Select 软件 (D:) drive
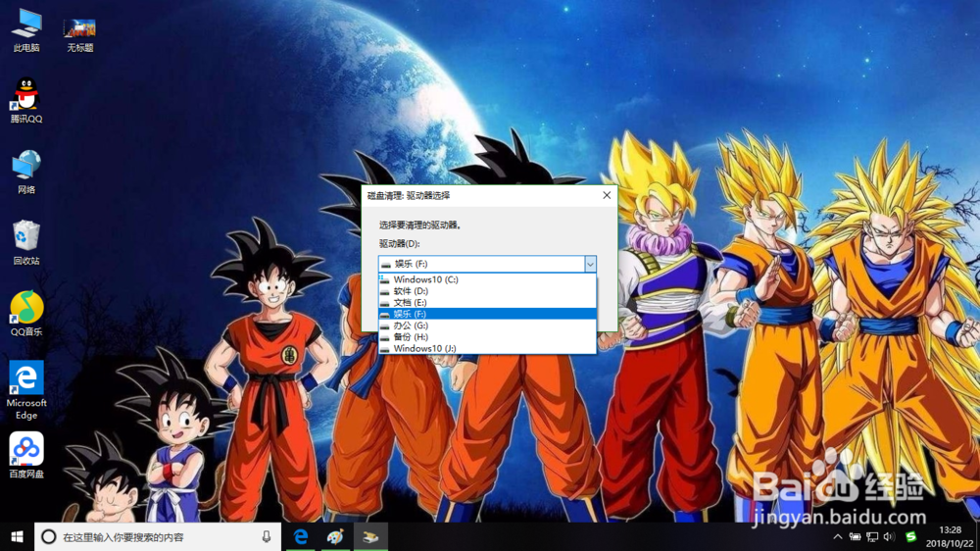The image size is (980, 551). tap(487, 291)
